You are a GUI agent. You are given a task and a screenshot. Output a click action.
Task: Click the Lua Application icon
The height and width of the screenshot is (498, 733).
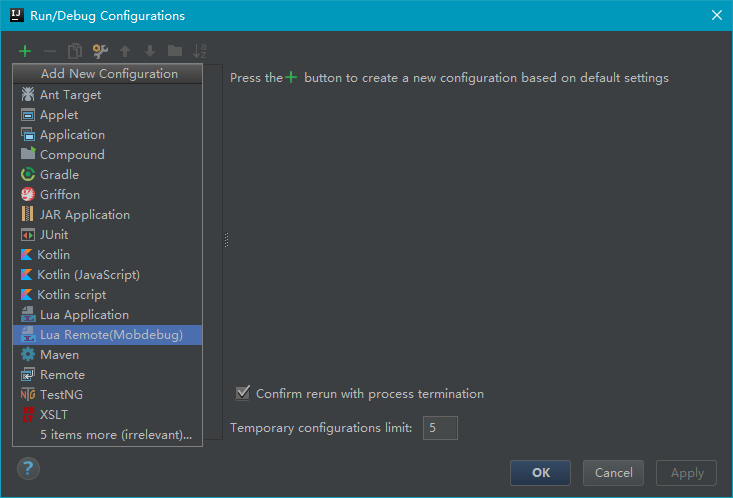pyautogui.click(x=28, y=314)
